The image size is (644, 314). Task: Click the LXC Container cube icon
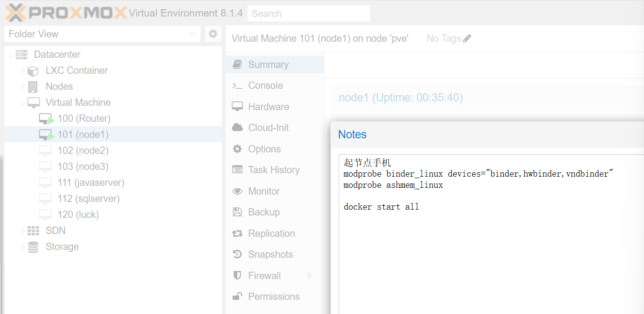point(33,71)
